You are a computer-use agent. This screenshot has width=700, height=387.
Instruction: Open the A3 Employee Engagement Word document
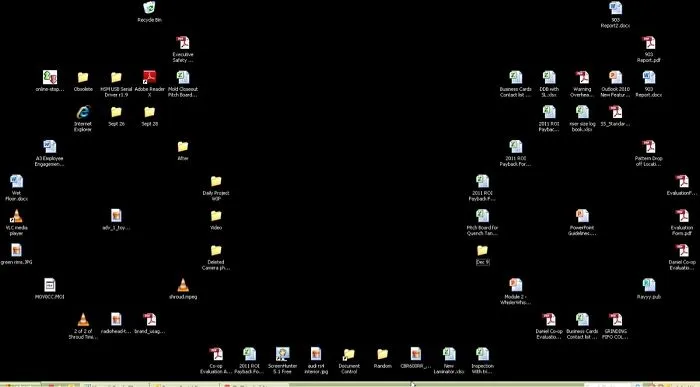50,146
